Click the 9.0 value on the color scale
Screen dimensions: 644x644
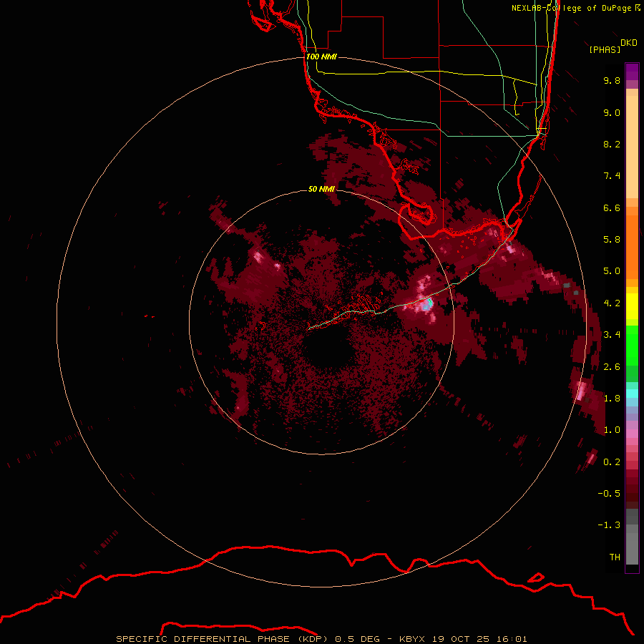tap(612, 112)
